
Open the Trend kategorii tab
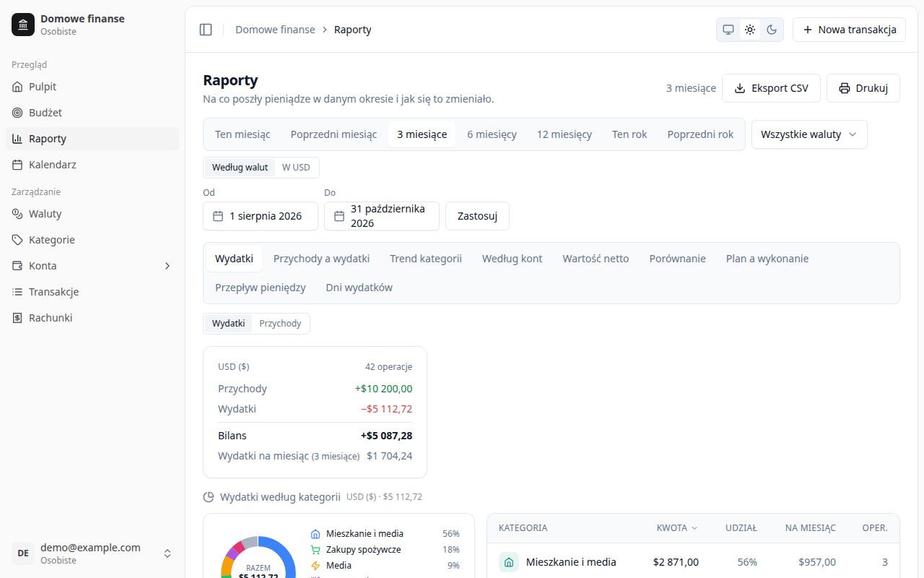[x=426, y=259]
